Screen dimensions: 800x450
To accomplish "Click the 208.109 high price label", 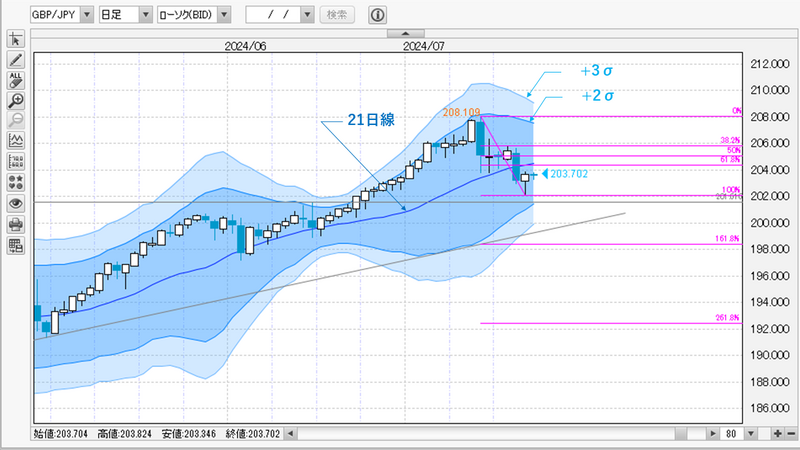I will point(461,112).
